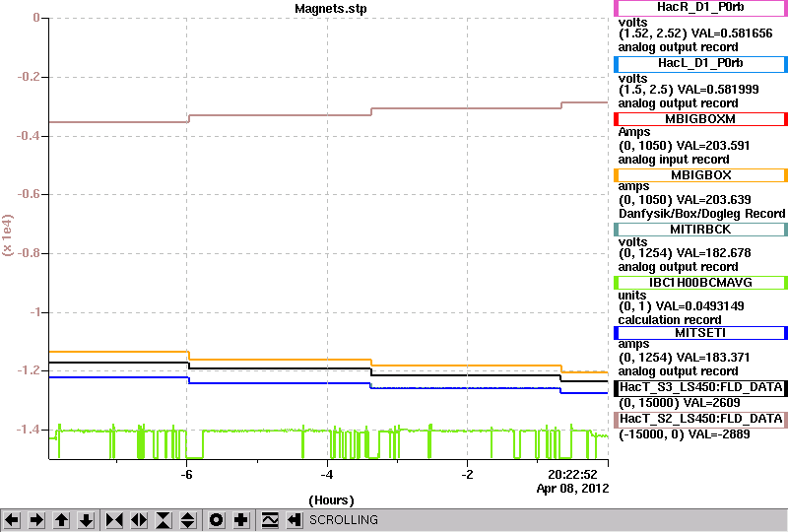The height and width of the screenshot is (532, 788).
Task: Click the plus icon in the toolbar
Action: coord(241,520)
